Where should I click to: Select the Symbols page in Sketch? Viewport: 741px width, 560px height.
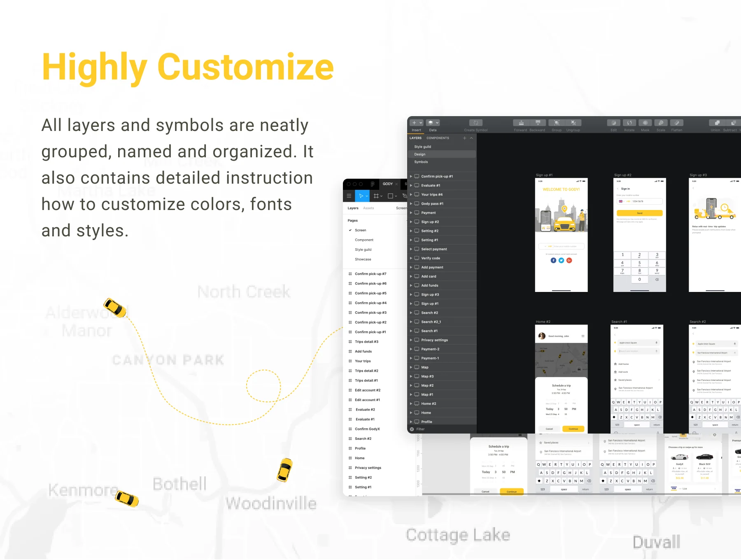442,162
